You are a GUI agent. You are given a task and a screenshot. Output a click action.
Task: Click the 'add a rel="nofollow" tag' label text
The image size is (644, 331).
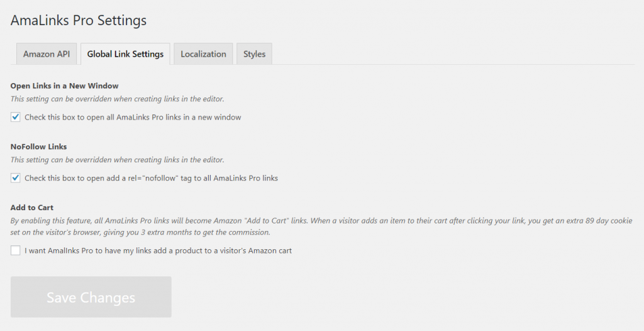151,178
